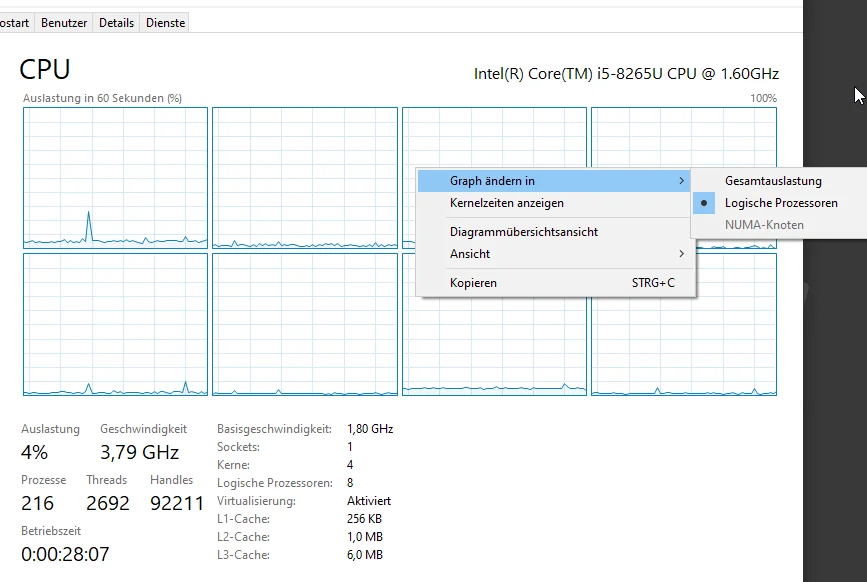Click the '92211' Handles count
Viewport: 867px width, 582px height.
pyautogui.click(x=177, y=503)
